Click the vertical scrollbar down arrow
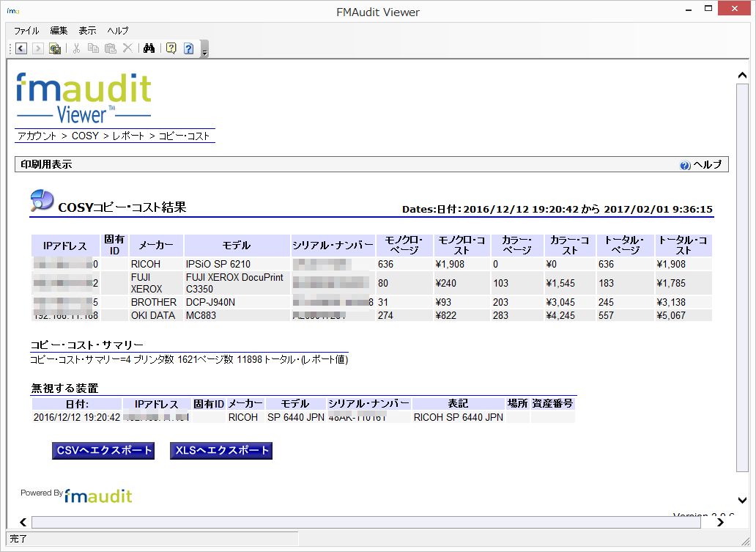 743,501
